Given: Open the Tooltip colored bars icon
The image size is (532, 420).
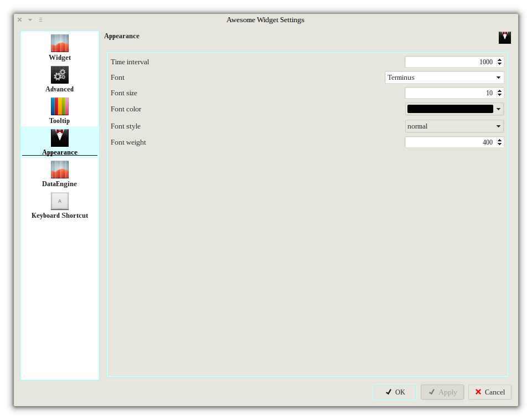Looking at the screenshot, I should [60, 106].
